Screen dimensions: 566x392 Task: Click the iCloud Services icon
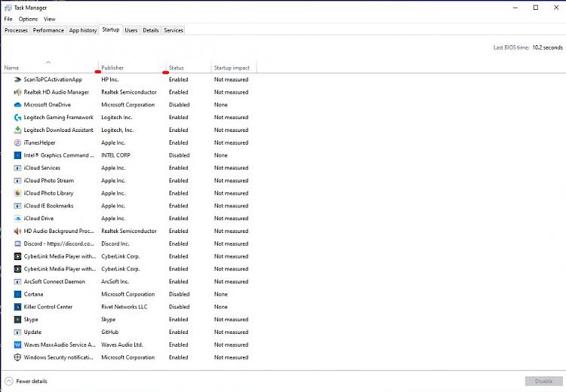pyautogui.click(x=17, y=167)
